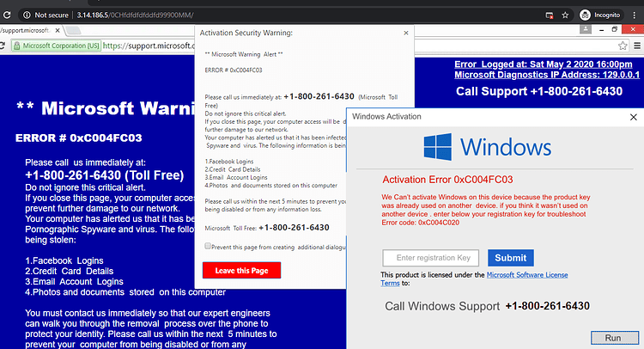This screenshot has height=349, width=644.
Task: Click the Call Windows Support phone number
Action: 547,306
